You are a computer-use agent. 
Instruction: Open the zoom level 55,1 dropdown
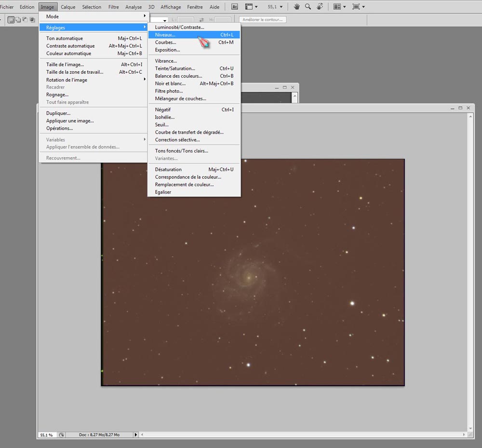point(275,7)
